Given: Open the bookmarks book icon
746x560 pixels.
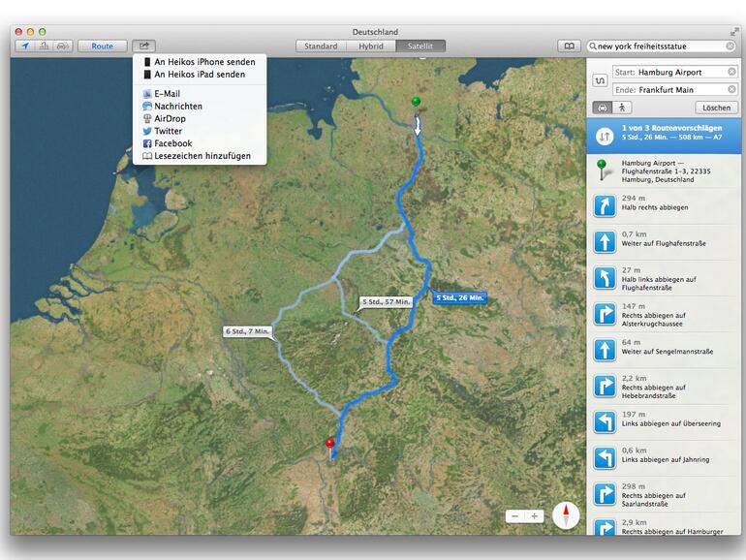Looking at the screenshot, I should (569, 47).
